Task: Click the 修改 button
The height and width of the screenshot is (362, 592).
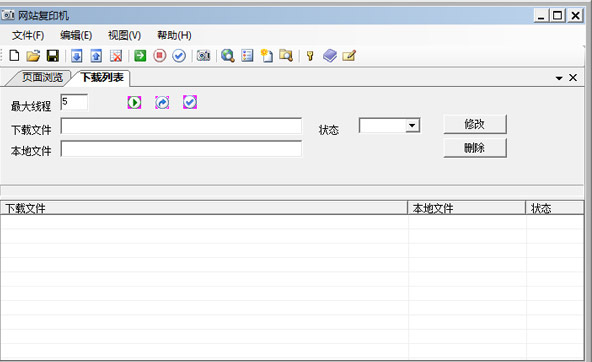Action: 475,124
